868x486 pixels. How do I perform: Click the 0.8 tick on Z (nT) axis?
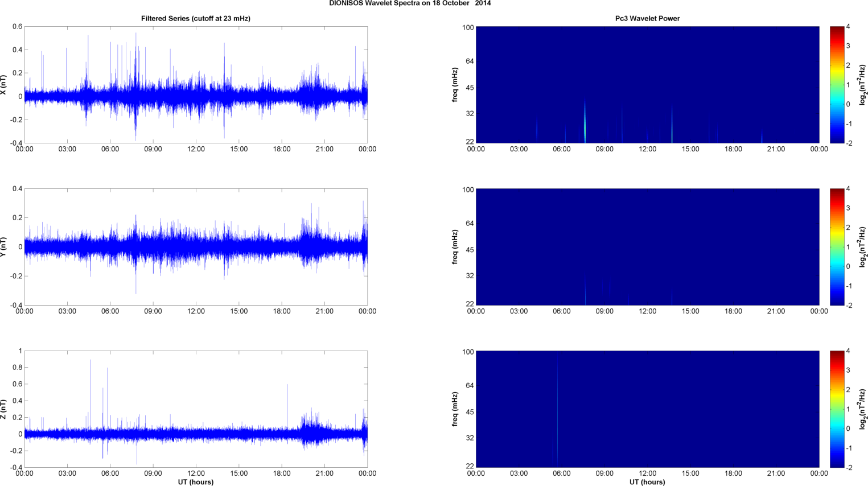pyautogui.click(x=17, y=368)
